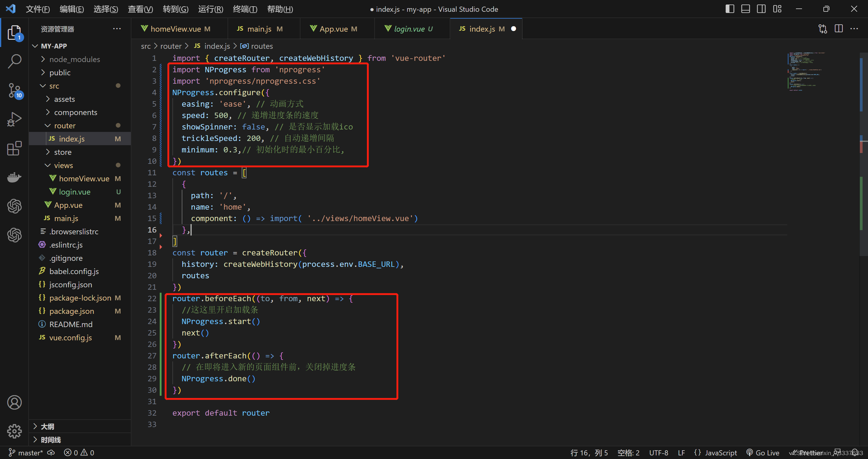Open the Search view
868x459 pixels.
(14, 61)
